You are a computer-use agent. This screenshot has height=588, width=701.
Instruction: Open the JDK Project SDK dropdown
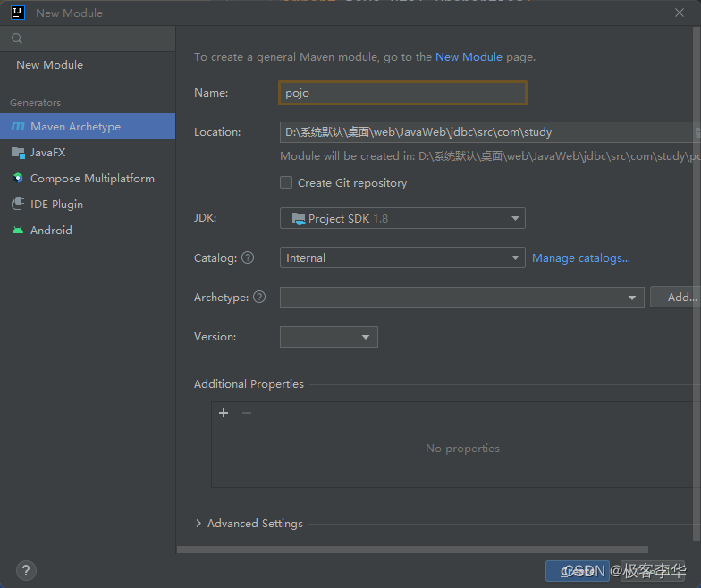coord(402,218)
